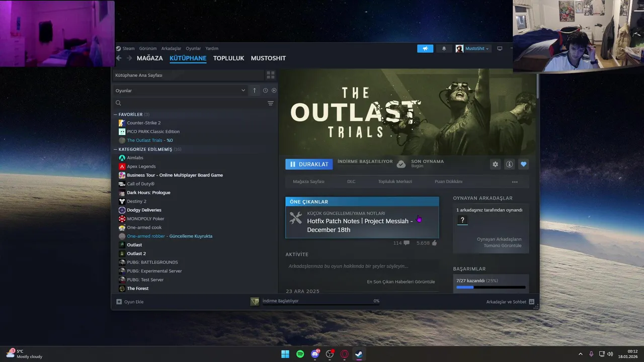Open game settings gear icon

[x=496, y=164]
